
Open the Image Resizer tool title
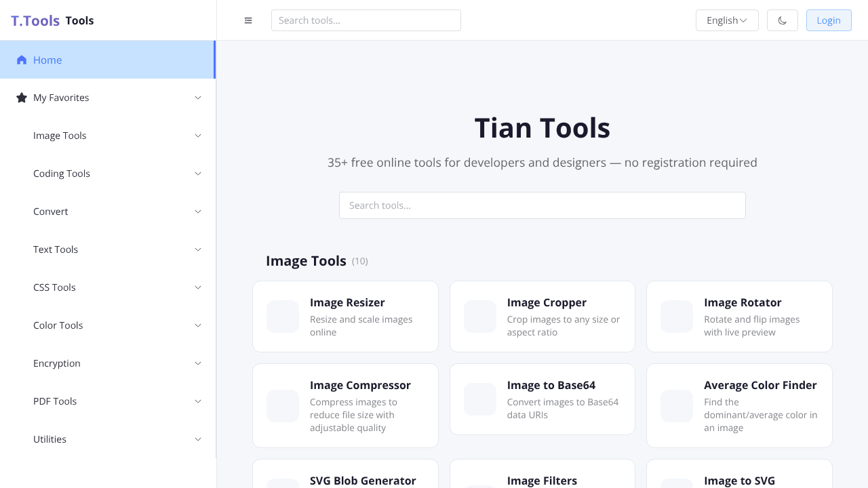(347, 302)
